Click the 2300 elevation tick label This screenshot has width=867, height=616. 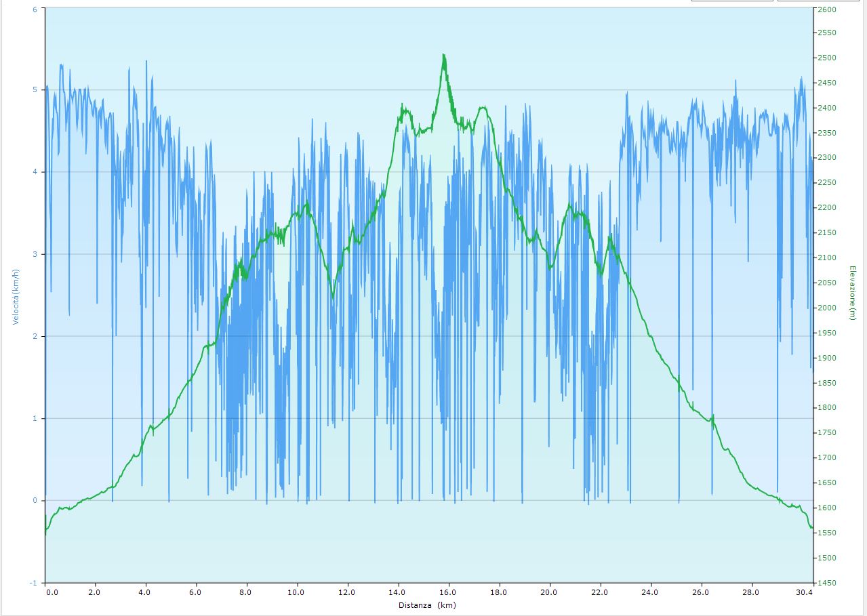click(826, 158)
